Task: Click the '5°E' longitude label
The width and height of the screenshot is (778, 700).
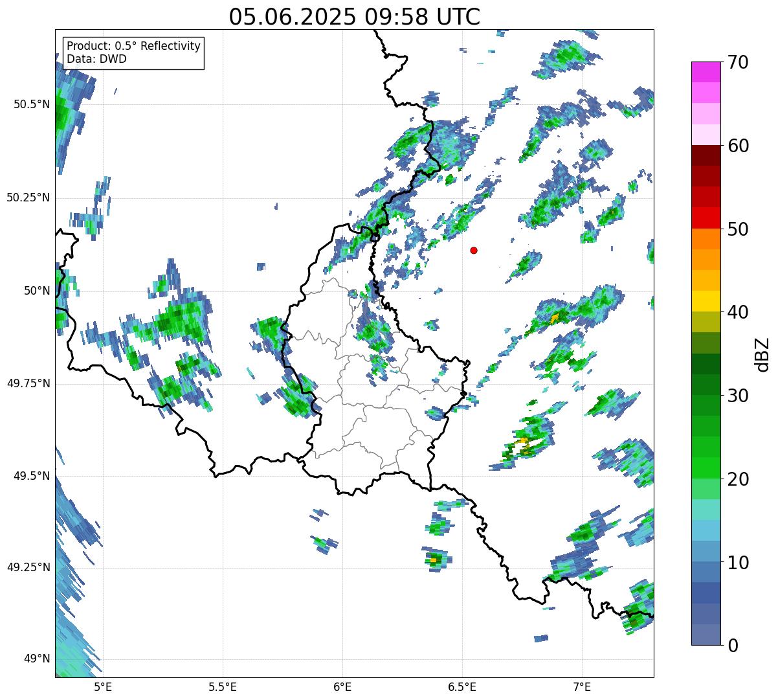Action: coord(103,686)
